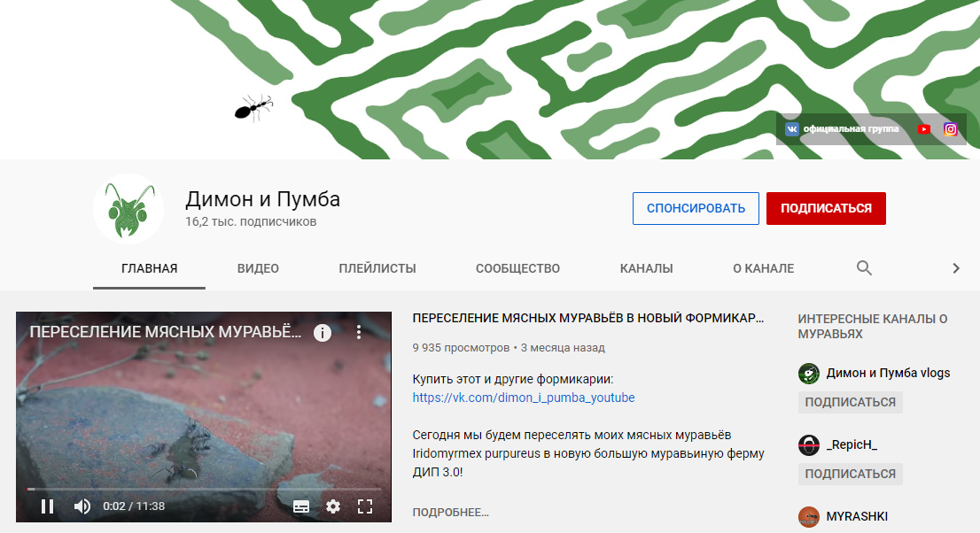Open the СООБЩЕСТВО tab
Viewport: 980px width, 533px height.
[x=517, y=268]
